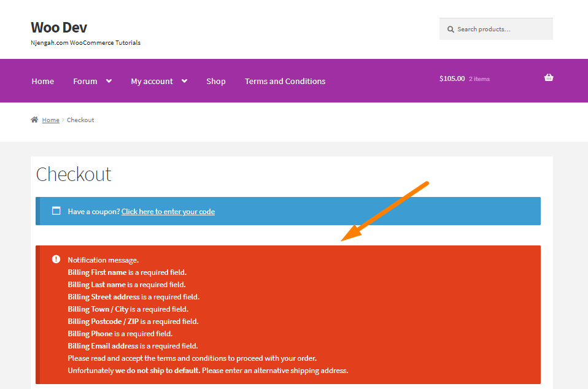Go to the Shop page
The height and width of the screenshot is (389, 588).
pyautogui.click(x=216, y=82)
